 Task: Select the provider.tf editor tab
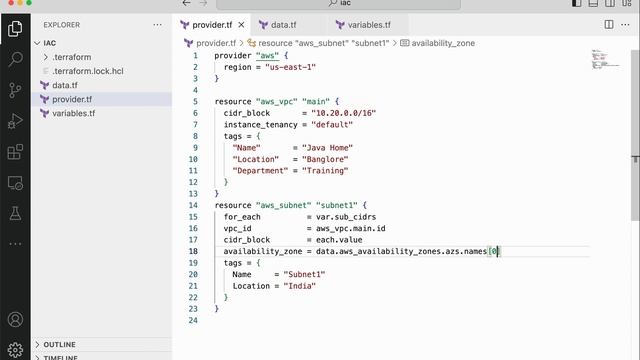click(212, 25)
